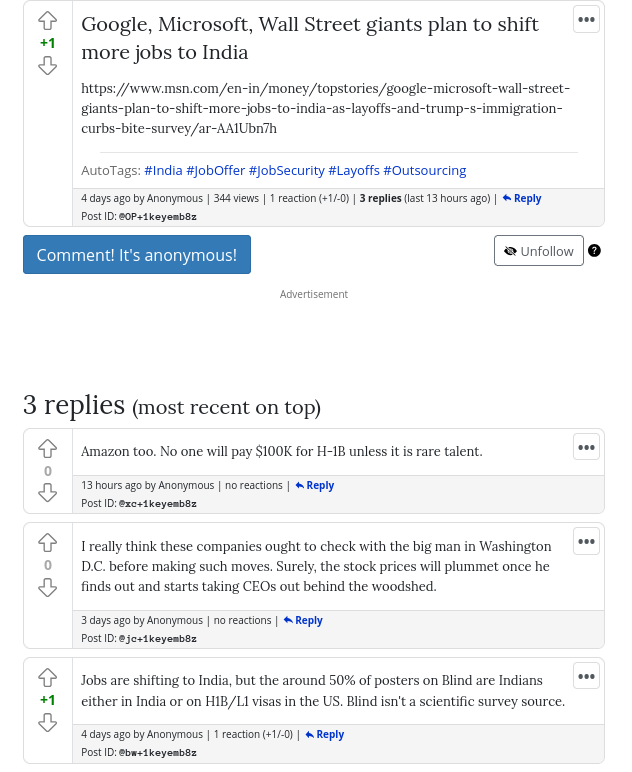This screenshot has width=632, height=772.
Task: Click the help question mark icon
Action: (x=594, y=251)
